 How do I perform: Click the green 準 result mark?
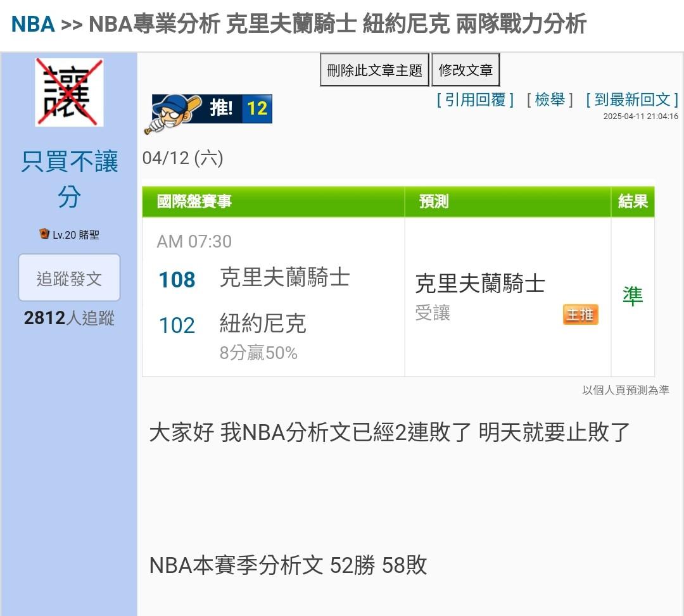pyautogui.click(x=633, y=296)
